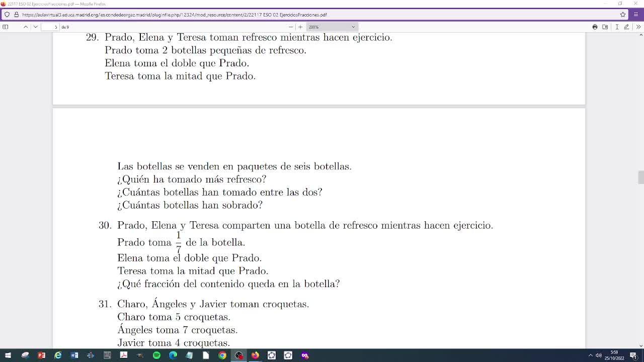
Task: Print the PDF document
Action: [595, 27]
